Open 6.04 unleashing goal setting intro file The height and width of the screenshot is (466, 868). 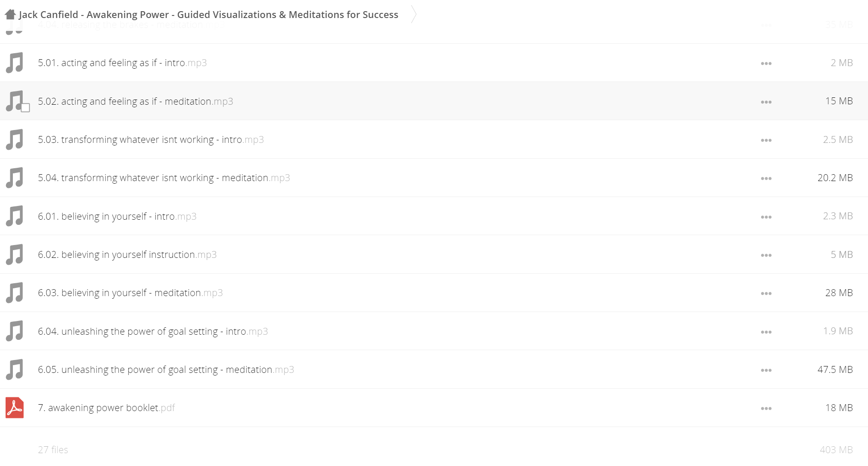153,331
